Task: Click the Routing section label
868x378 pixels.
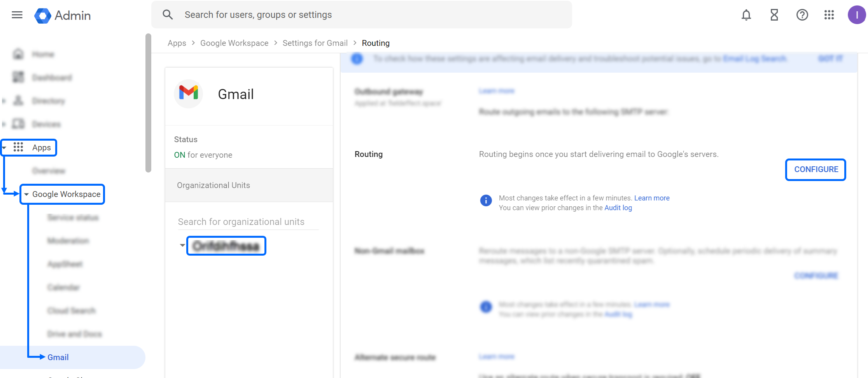Action: click(368, 154)
